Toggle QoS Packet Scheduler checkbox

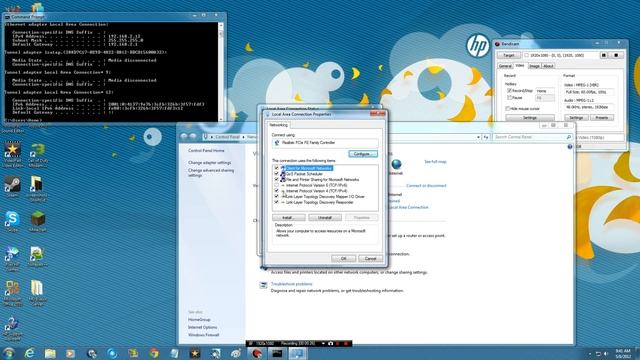pos(276,174)
